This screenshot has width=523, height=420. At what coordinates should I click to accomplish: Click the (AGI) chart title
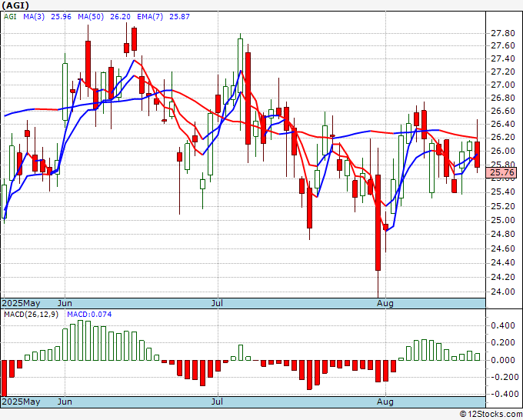tap(15, 5)
